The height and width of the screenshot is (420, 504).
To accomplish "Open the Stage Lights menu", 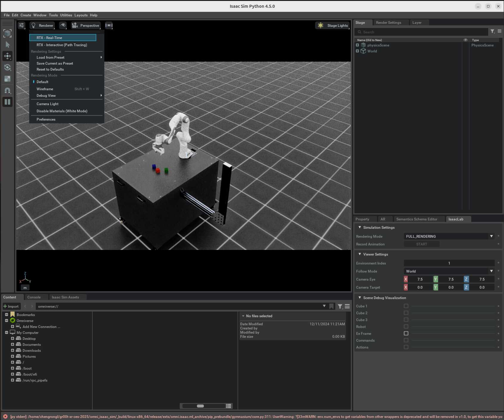I will (333, 25).
